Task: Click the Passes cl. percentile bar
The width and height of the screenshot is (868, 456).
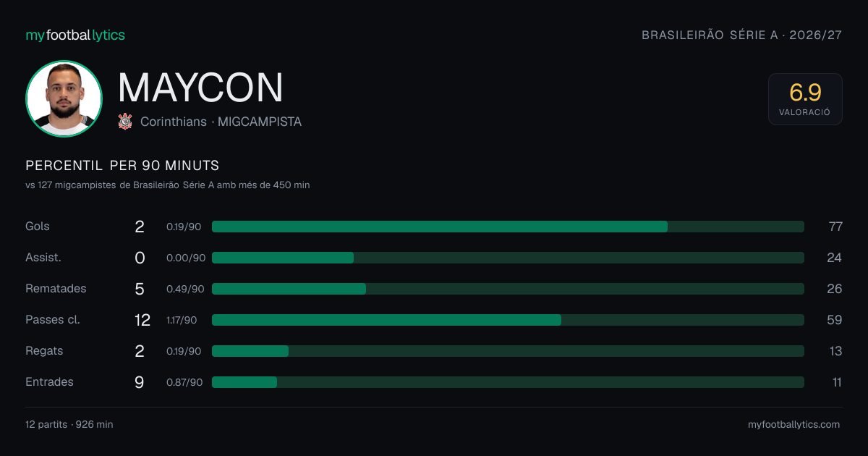Action: tap(508, 320)
